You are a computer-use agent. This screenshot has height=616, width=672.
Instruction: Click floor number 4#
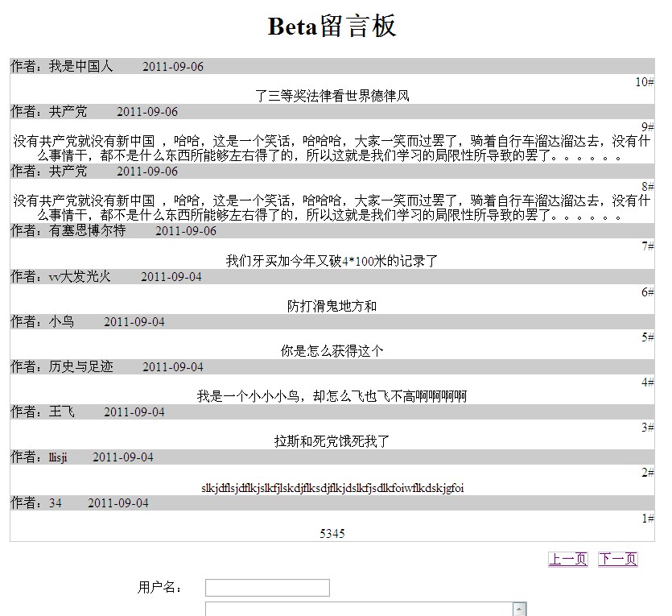648,382
